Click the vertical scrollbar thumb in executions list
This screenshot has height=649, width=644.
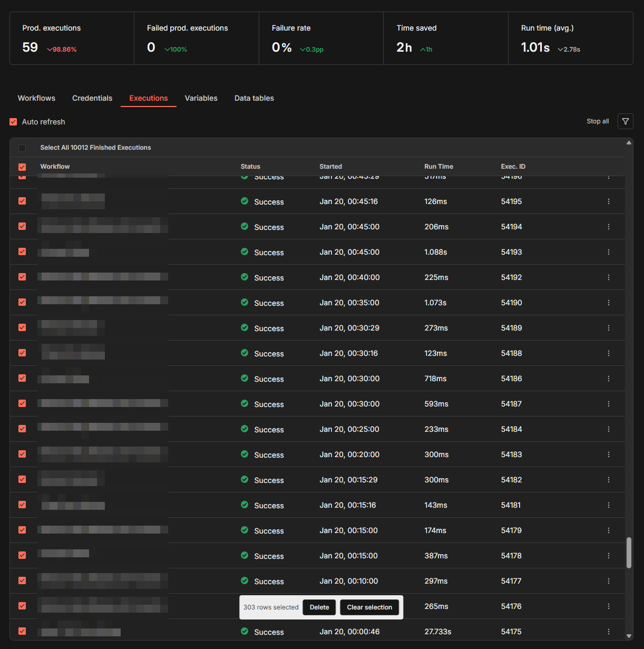[x=629, y=553]
